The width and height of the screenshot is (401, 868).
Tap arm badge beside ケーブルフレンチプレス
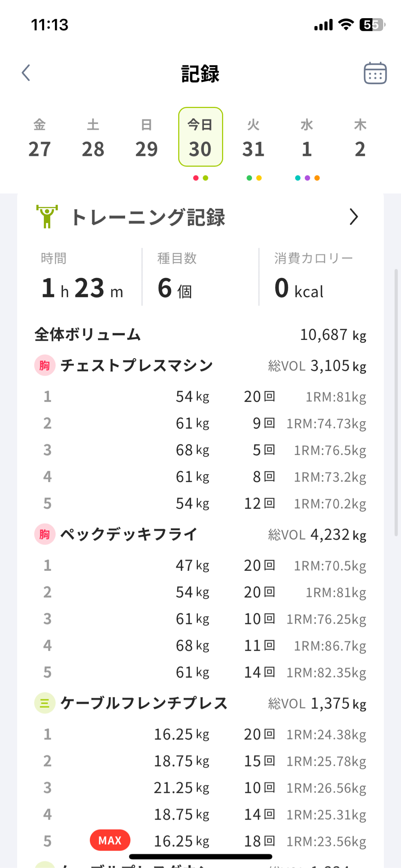[45, 703]
